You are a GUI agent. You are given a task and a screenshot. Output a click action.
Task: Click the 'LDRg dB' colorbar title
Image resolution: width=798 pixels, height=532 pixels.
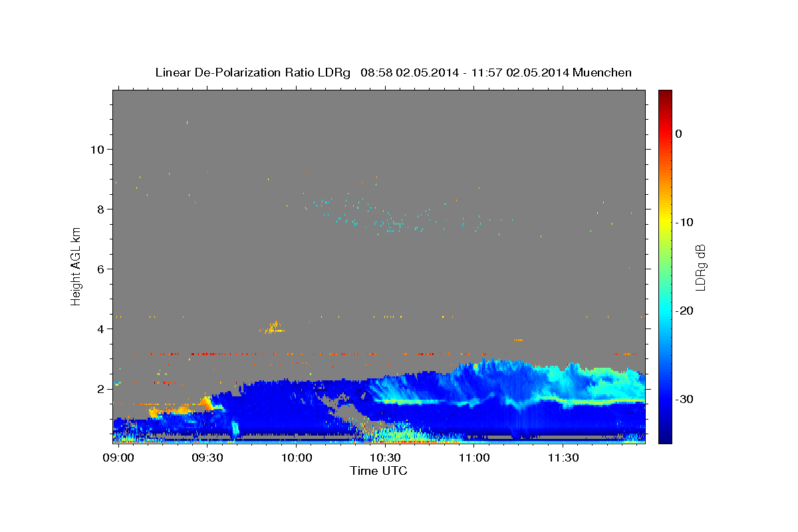701,266
